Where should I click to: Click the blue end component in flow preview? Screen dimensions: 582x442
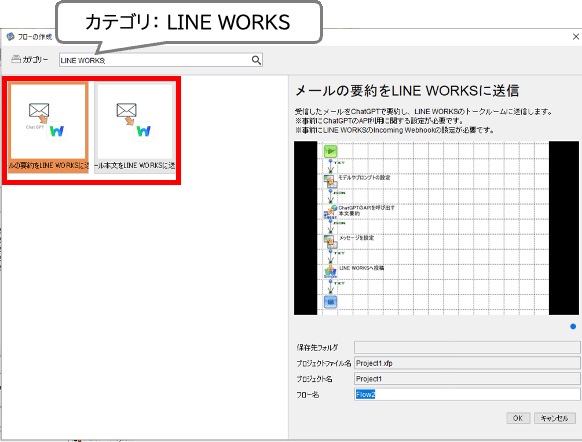click(330, 302)
